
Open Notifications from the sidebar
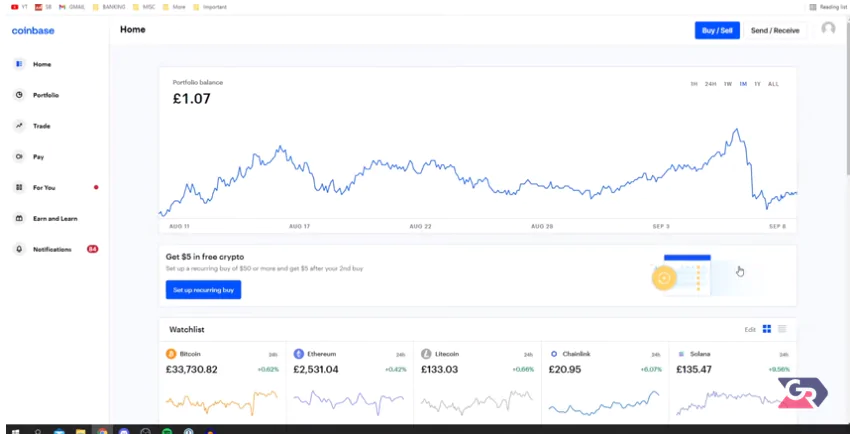[54, 249]
